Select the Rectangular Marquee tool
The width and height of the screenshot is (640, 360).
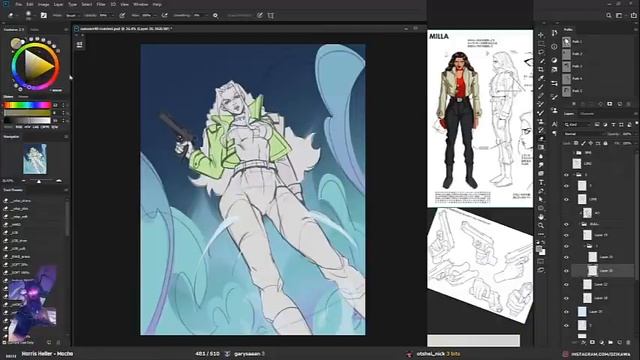coord(541,44)
